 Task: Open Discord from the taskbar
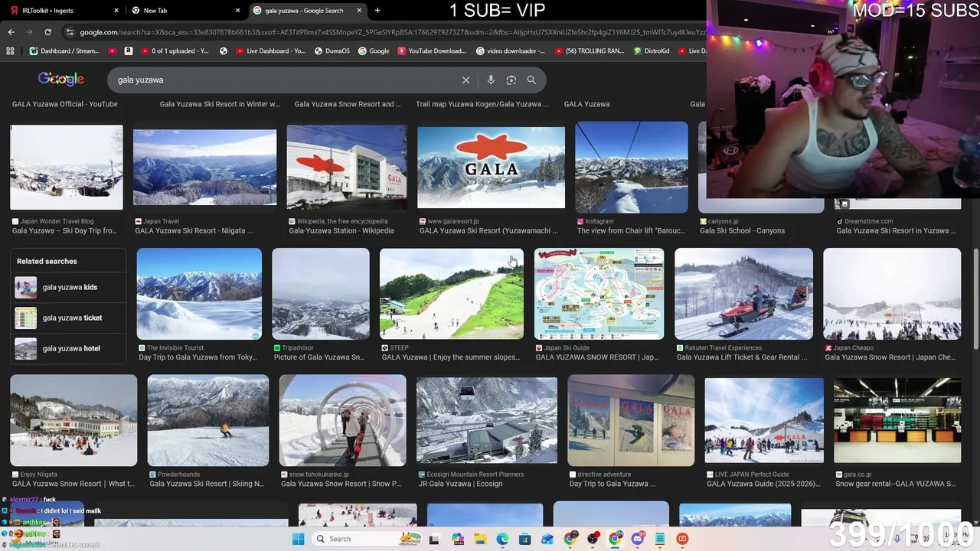coord(638,539)
